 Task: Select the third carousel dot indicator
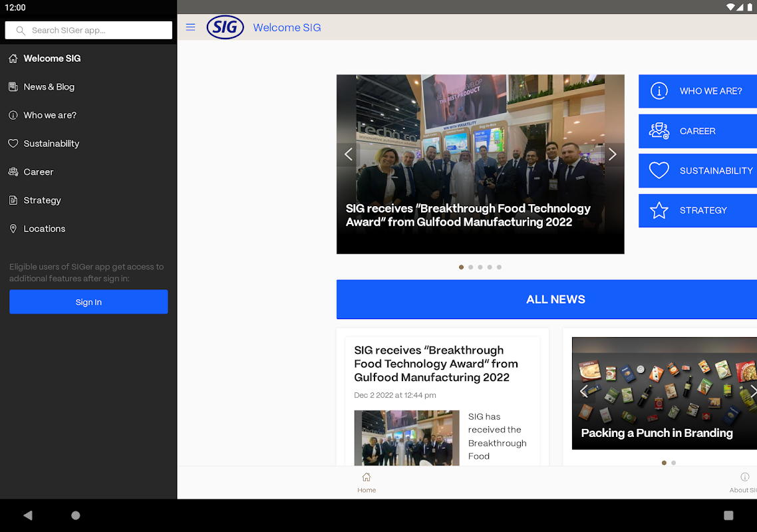480,267
